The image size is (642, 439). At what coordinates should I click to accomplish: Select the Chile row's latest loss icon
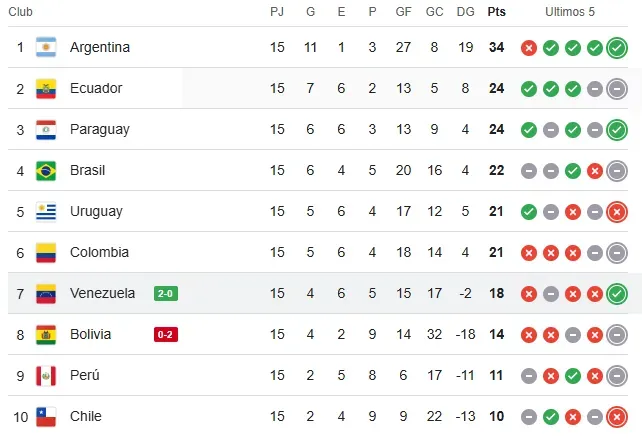617,416
